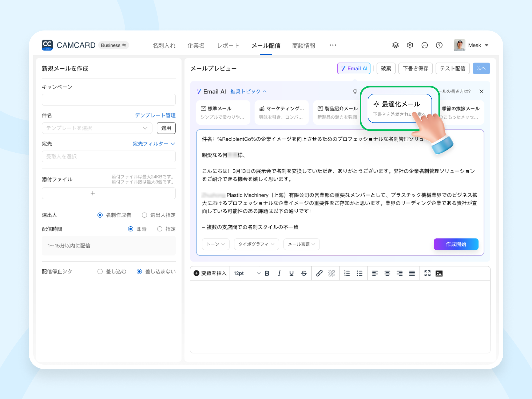Open the chat messages icon

[424, 45]
